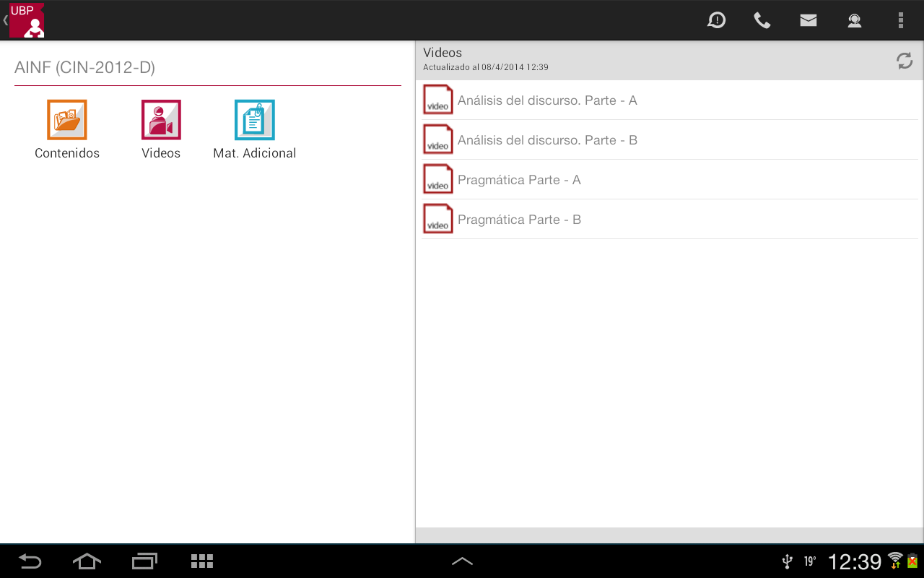Image resolution: width=924 pixels, height=578 pixels.
Task: Tap the phone call icon
Action: (x=762, y=20)
